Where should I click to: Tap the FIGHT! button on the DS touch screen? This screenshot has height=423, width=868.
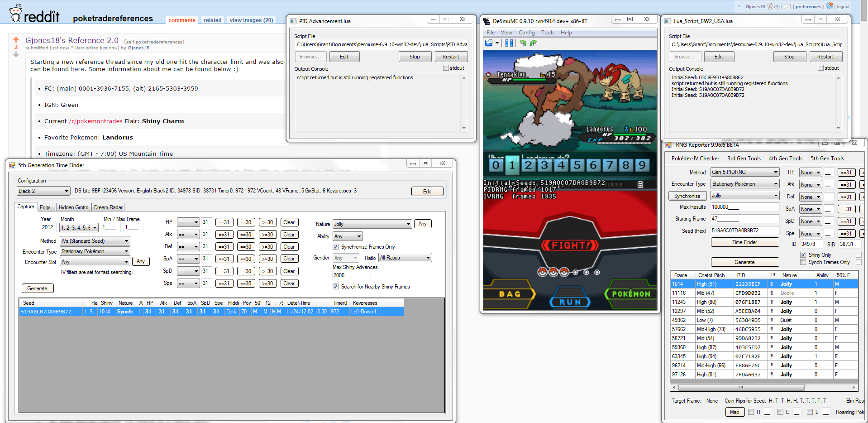(570, 245)
